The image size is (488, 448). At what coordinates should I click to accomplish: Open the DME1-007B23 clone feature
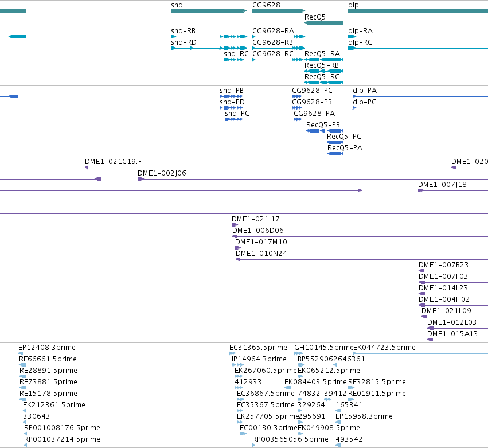tap(453, 271)
